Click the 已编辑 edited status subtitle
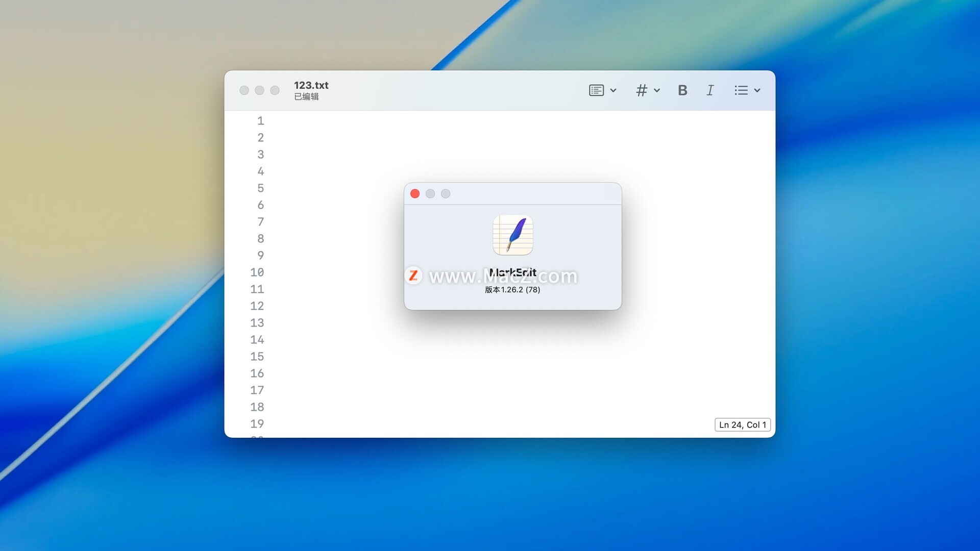This screenshot has height=551, width=980. point(306,97)
